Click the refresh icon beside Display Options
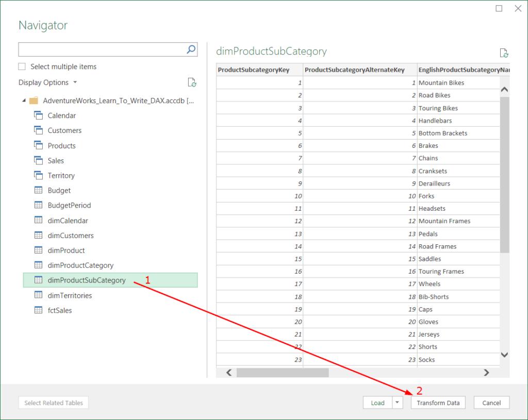 [192, 82]
